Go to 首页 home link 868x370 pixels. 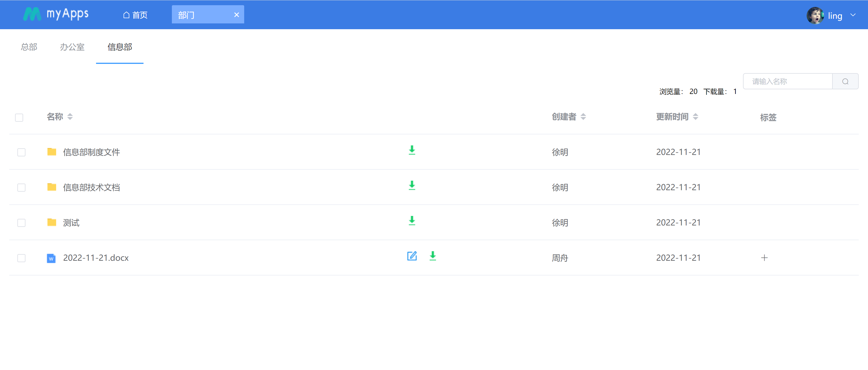(135, 15)
